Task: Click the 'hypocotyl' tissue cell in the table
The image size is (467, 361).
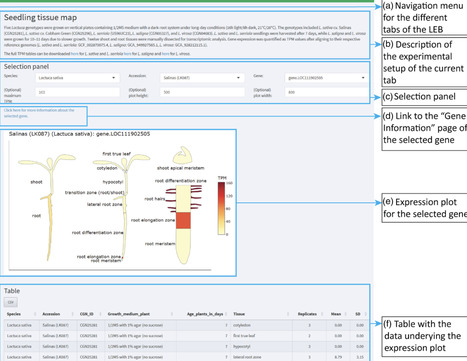Action: pos(242,346)
